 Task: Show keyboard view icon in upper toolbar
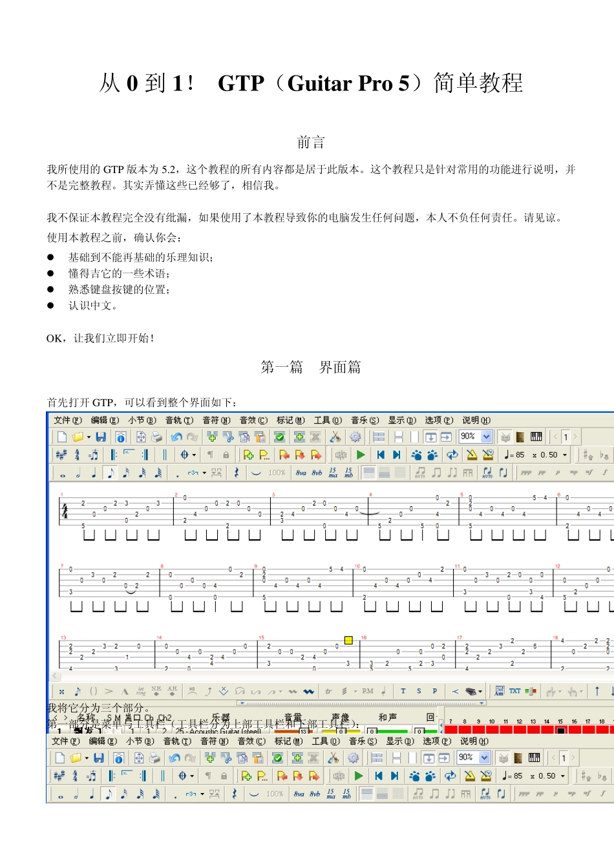tap(536, 437)
